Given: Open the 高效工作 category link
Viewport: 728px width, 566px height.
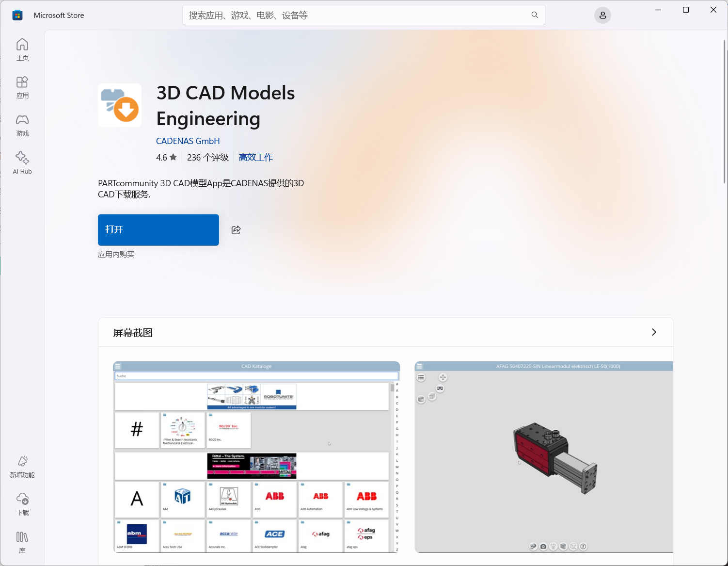Looking at the screenshot, I should (x=256, y=158).
